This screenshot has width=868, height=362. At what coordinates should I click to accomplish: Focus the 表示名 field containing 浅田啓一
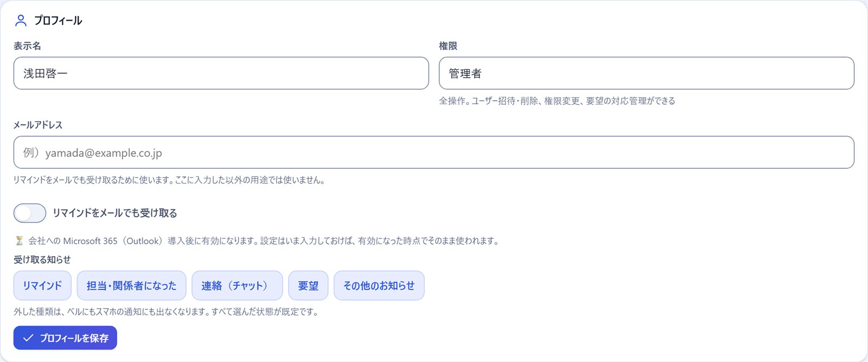221,73
